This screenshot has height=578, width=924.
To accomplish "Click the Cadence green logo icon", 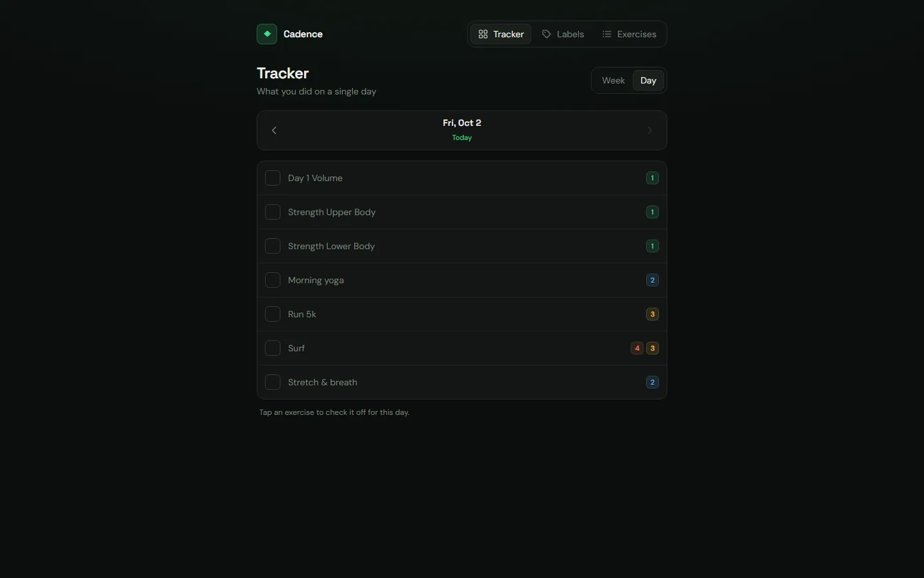I will coord(267,34).
